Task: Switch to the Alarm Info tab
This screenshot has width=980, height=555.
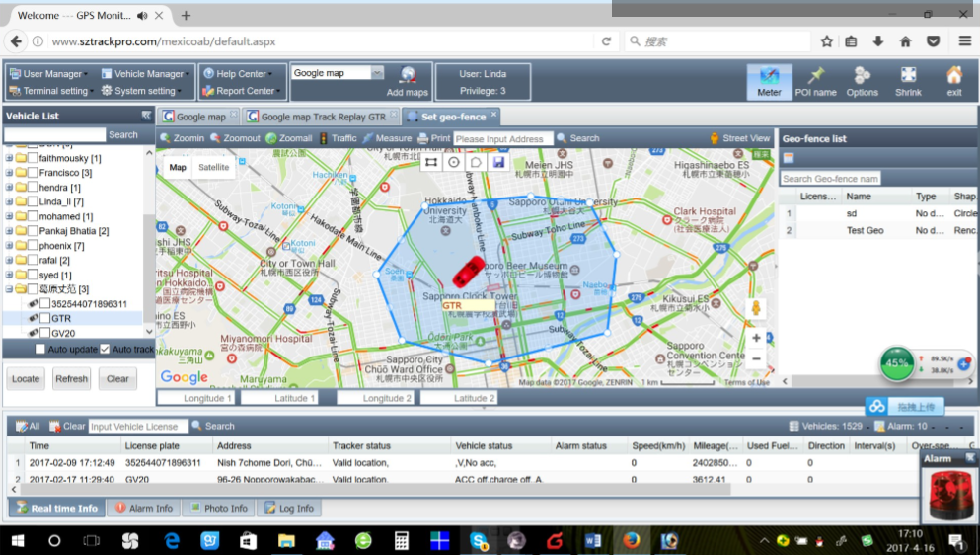Action: [x=144, y=508]
